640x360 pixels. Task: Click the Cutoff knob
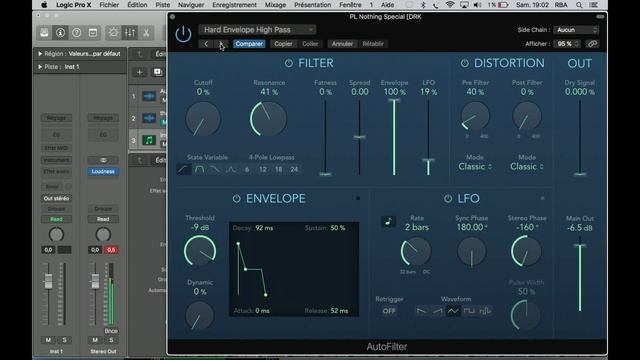(203, 119)
